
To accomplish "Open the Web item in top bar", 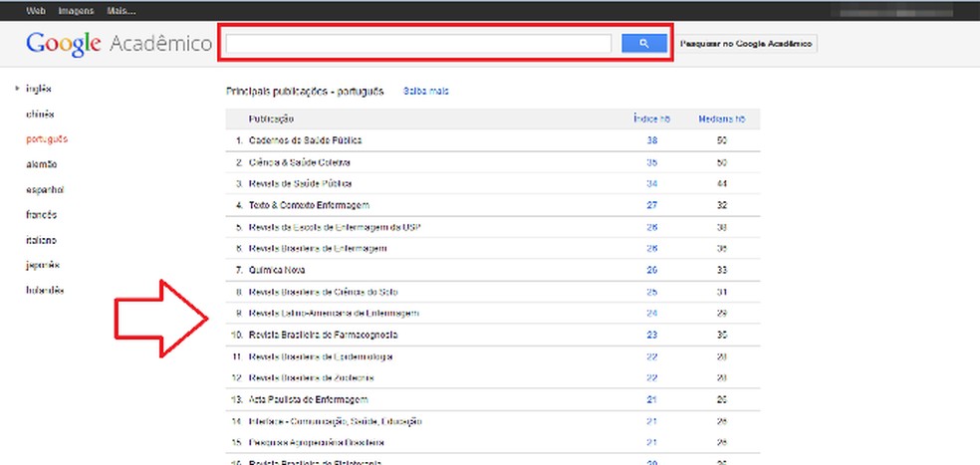I will [35, 11].
